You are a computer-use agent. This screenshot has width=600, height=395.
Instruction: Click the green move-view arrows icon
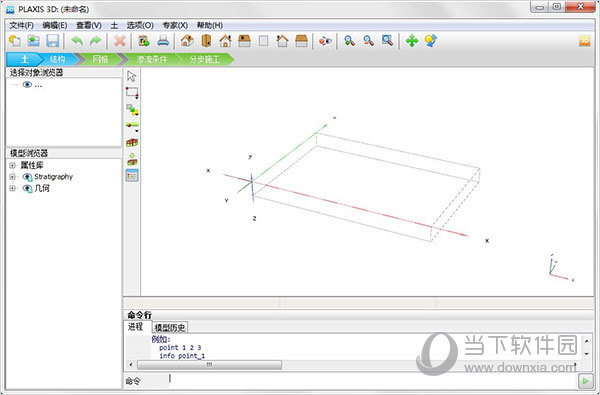coord(412,41)
